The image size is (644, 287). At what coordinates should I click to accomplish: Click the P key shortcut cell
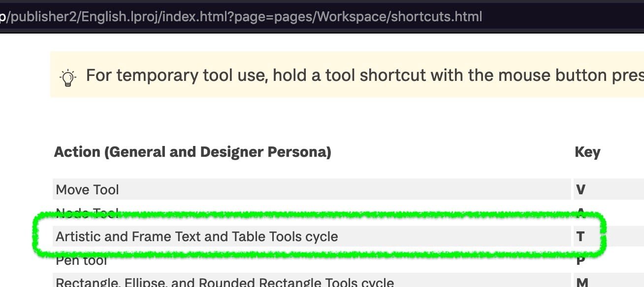[581, 260]
